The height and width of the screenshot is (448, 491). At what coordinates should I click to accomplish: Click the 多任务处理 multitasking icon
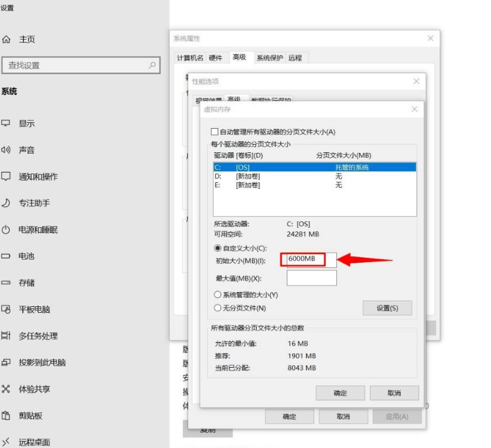tap(6, 336)
